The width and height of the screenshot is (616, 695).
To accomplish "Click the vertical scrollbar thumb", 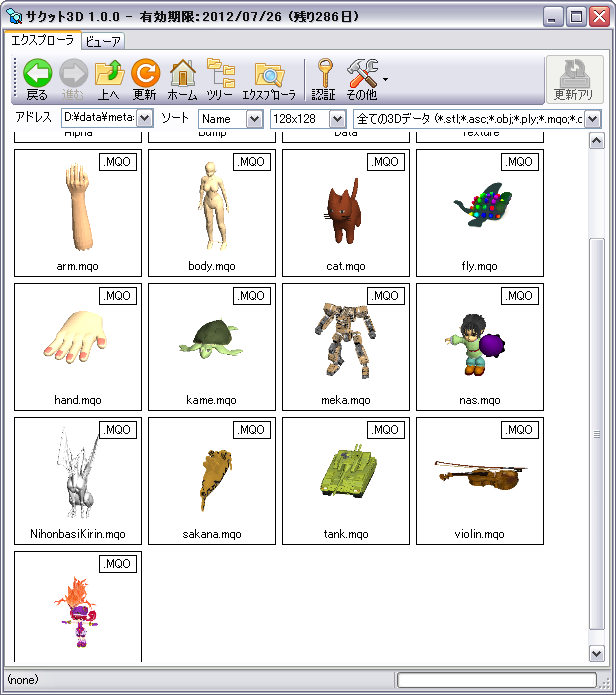I will coord(597,434).
